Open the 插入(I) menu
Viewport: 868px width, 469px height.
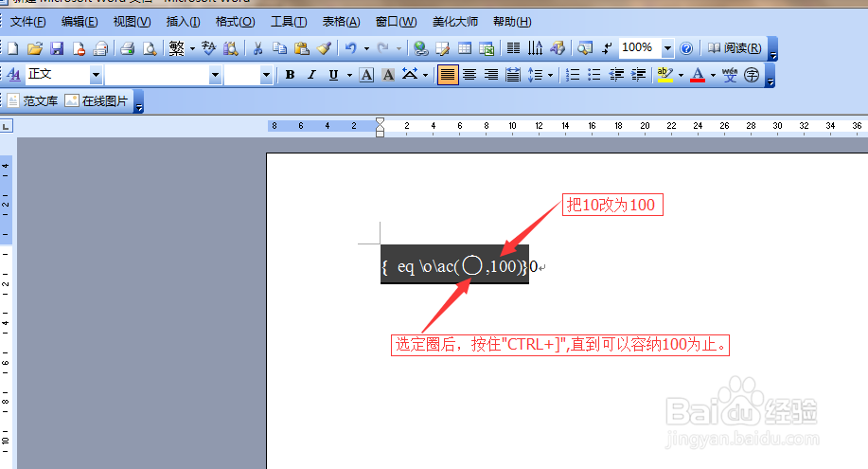(184, 22)
